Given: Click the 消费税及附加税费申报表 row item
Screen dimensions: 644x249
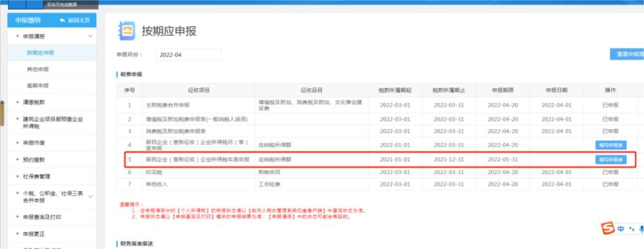Looking at the screenshot, I should [x=176, y=131].
